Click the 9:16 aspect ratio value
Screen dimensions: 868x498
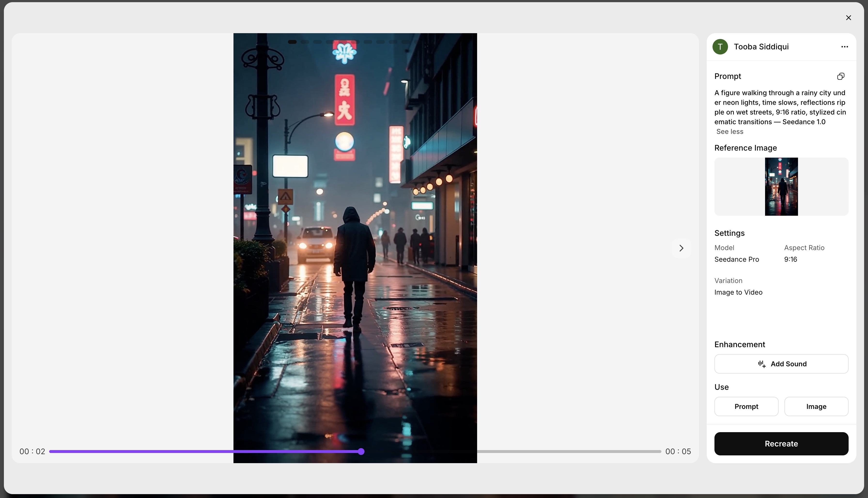click(x=790, y=259)
